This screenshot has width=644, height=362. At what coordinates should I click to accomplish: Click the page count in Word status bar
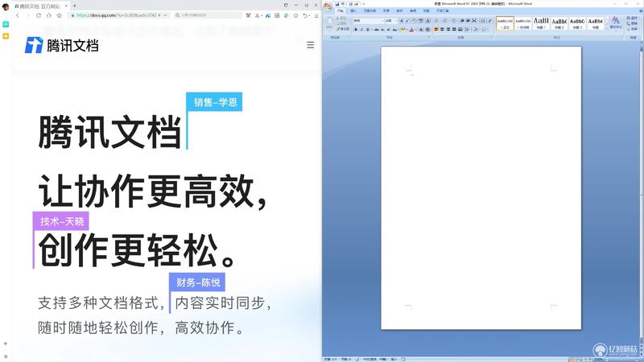[x=330, y=359]
